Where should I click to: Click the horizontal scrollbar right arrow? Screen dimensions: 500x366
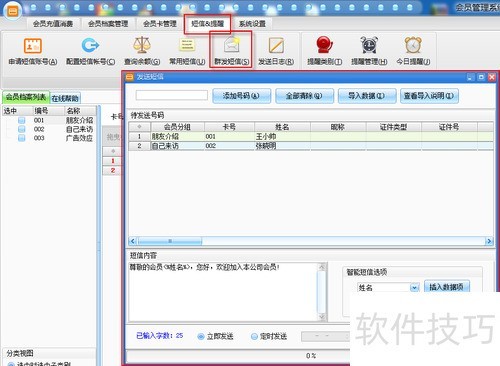[x=489, y=241]
